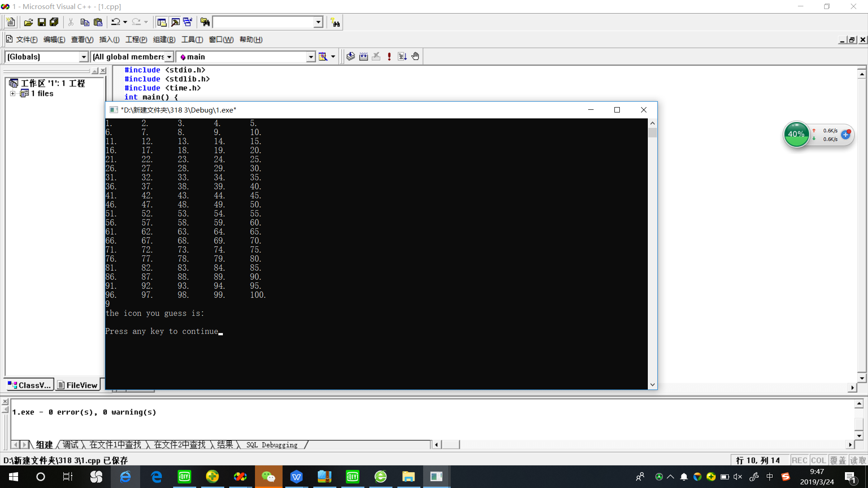Click the hand Insert Breakpoint icon
Viewport: 868px width, 488px height.
coord(415,56)
